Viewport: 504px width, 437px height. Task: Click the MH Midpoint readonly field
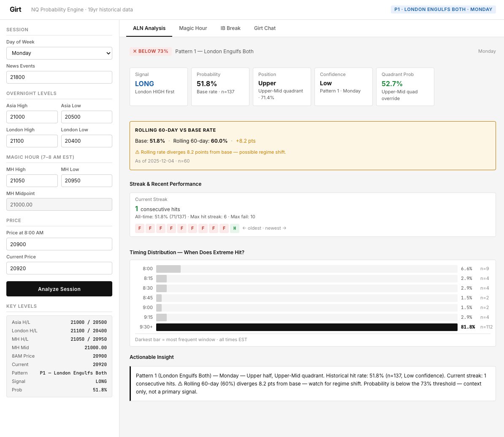(59, 204)
